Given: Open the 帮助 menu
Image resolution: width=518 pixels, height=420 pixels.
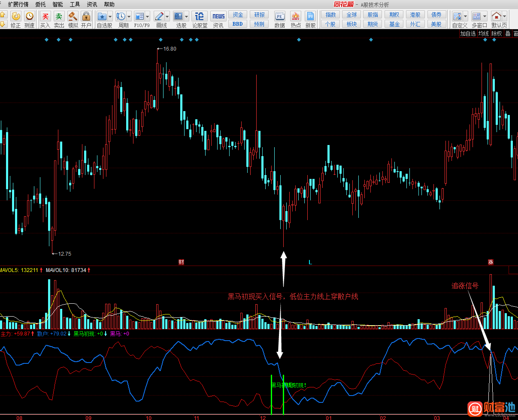Looking at the screenshot, I should [109, 4].
